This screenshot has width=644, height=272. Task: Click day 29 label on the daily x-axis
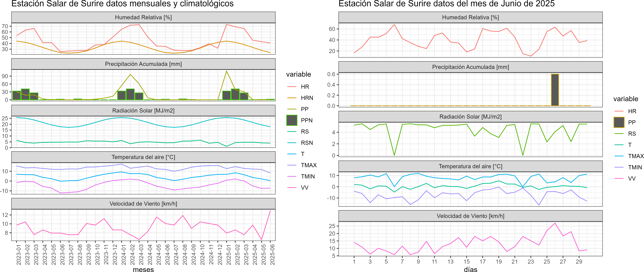click(x=579, y=261)
